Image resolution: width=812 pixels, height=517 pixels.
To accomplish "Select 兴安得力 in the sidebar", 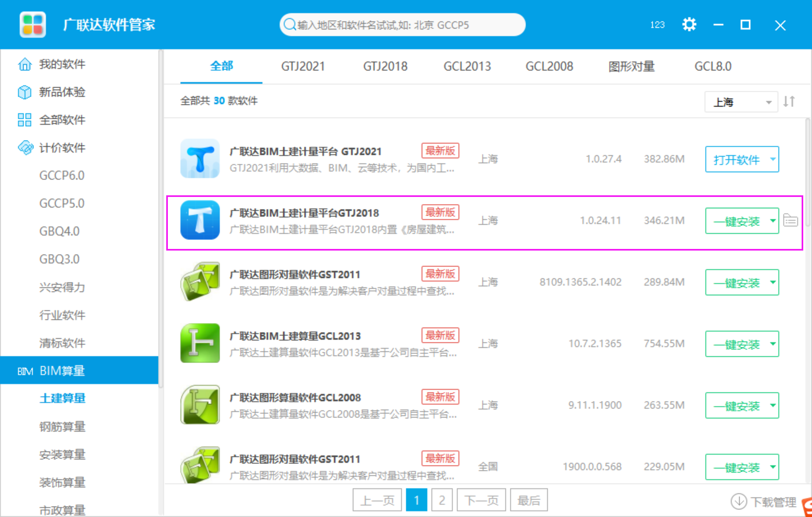I will (62, 287).
